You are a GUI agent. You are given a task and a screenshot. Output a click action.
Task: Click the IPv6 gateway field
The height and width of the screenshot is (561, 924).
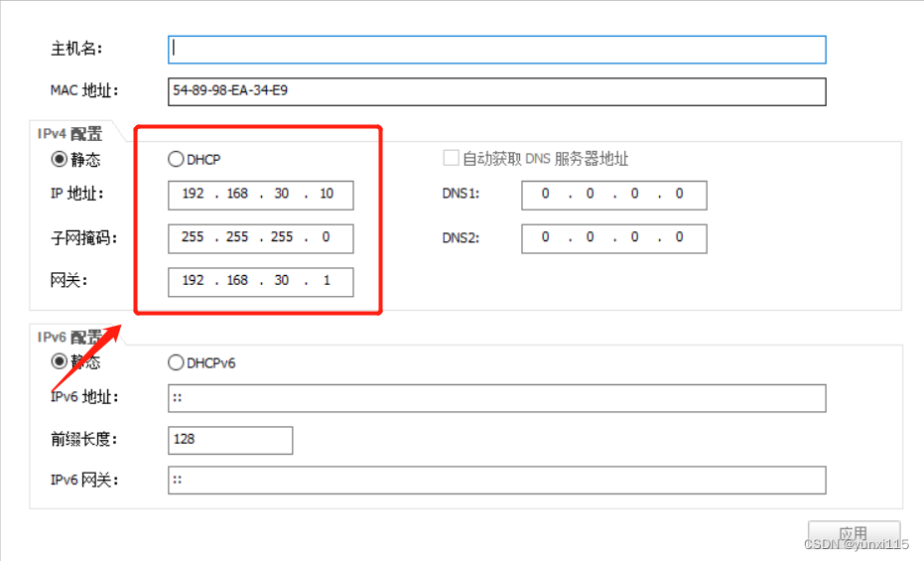pos(497,481)
